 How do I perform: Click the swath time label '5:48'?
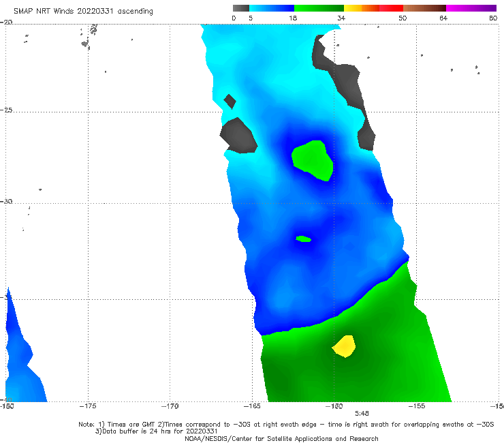(x=362, y=414)
